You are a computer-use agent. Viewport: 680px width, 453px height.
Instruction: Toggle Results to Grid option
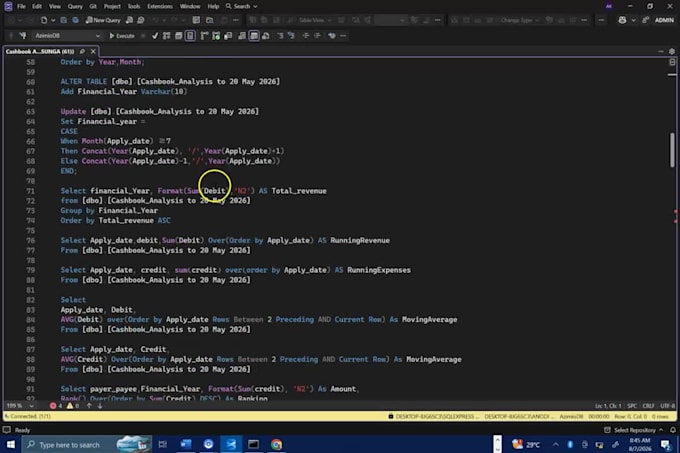[254, 36]
